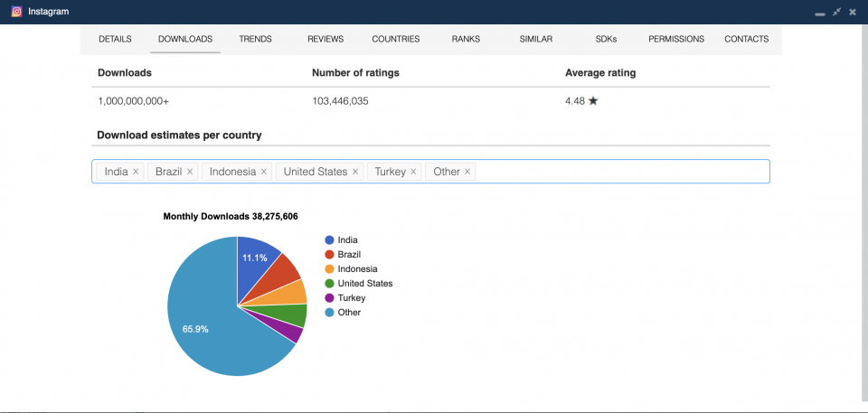Click the Download estimates per country heading

[179, 135]
